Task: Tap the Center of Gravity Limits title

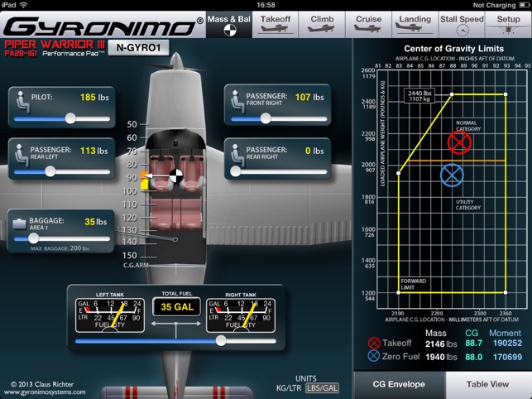Action: click(453, 49)
